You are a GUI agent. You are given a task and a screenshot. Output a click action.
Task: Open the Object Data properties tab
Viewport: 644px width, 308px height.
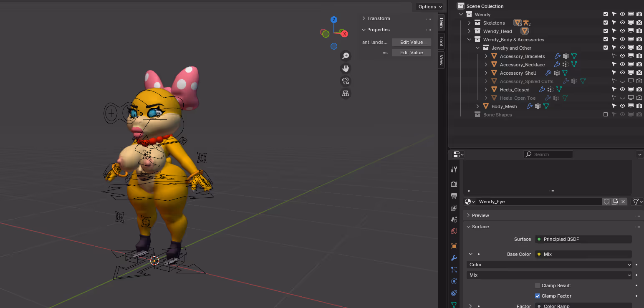(454, 304)
